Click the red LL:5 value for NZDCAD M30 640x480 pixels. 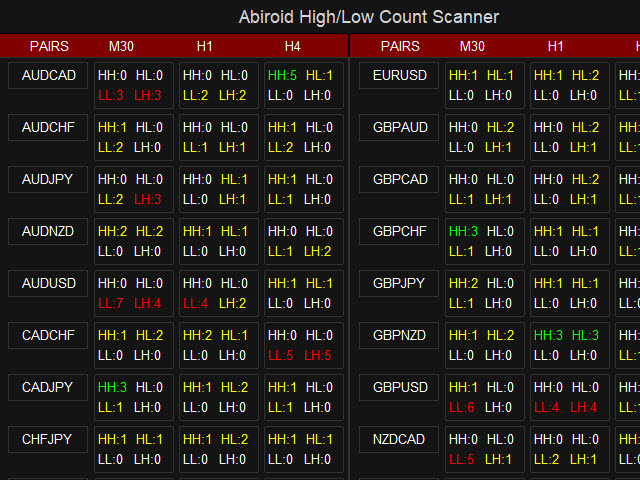point(462,459)
